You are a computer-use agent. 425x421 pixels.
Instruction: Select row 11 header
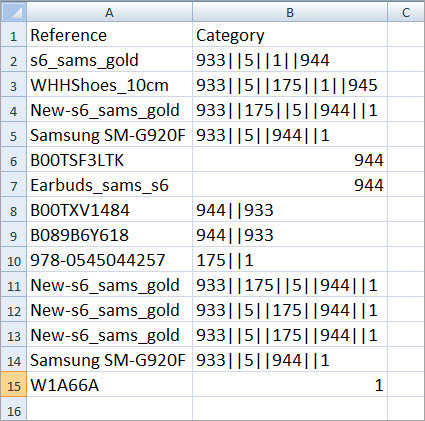click(14, 285)
